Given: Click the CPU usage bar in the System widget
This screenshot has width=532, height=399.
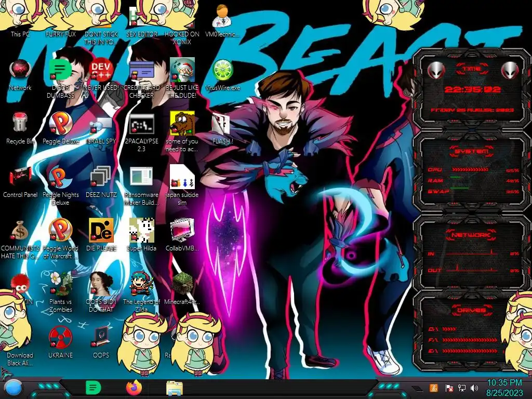Looking at the screenshot, I should click(x=470, y=170).
